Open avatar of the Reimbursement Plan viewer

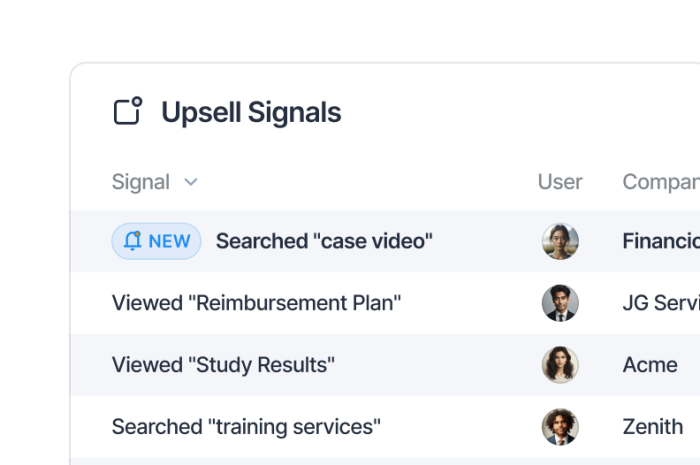click(x=560, y=303)
